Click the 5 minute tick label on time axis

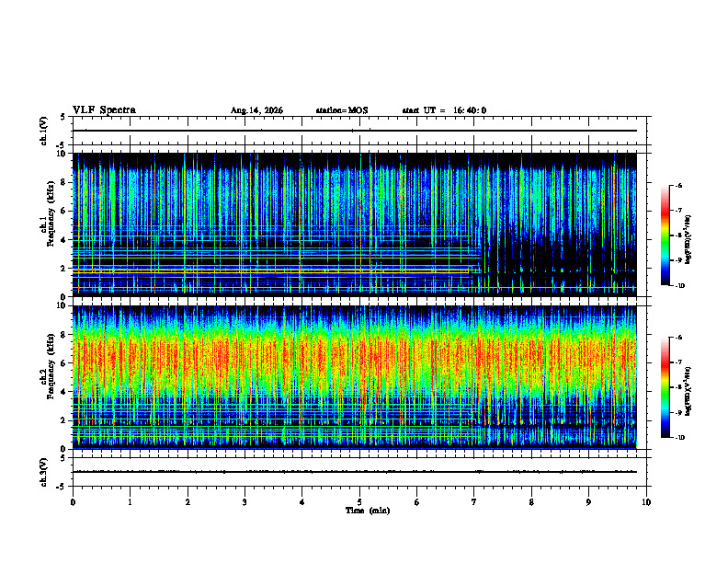pyautogui.click(x=359, y=502)
